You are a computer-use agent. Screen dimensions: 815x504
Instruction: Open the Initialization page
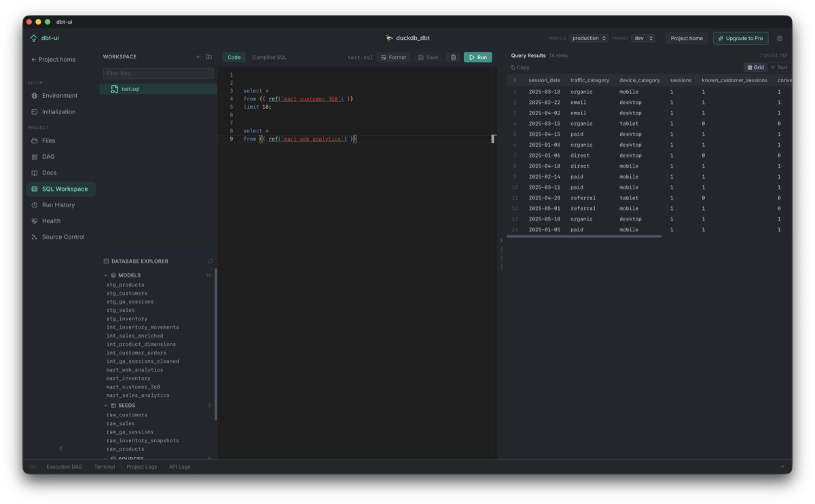click(60, 111)
